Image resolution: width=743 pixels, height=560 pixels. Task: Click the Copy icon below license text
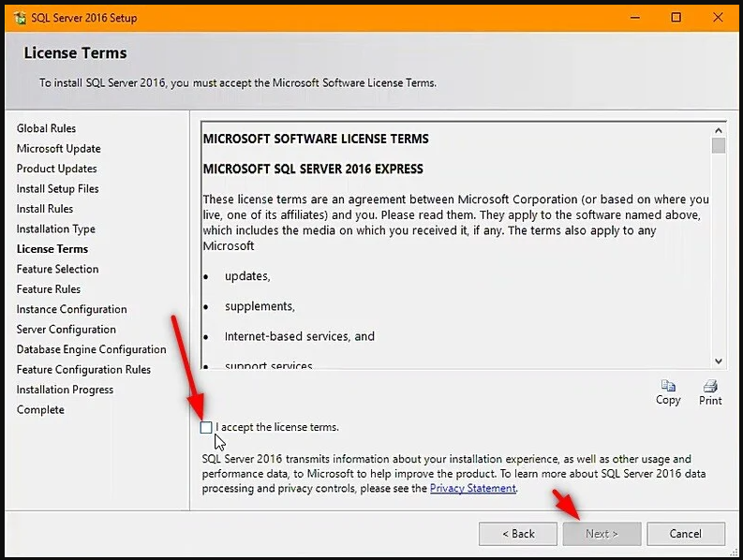tap(668, 386)
